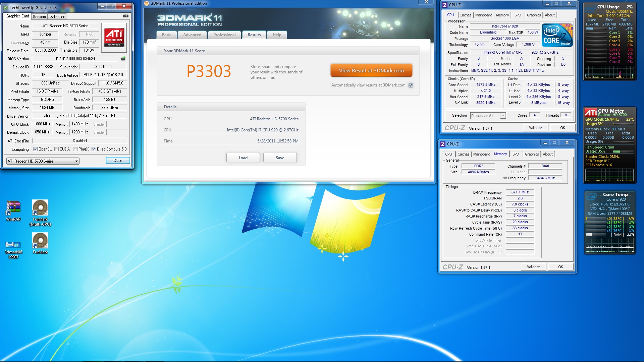Image resolution: width=644 pixels, height=362 pixels.
Task: Click the ATI GPU Meter gadget logo
Action: click(x=591, y=112)
